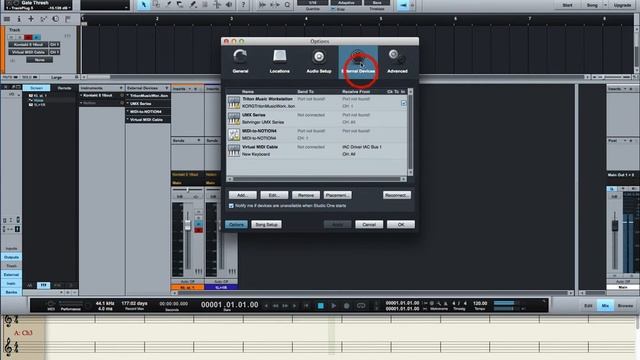
Task: Open the External Devices panel dropdown arrow
Action: (x=167, y=88)
